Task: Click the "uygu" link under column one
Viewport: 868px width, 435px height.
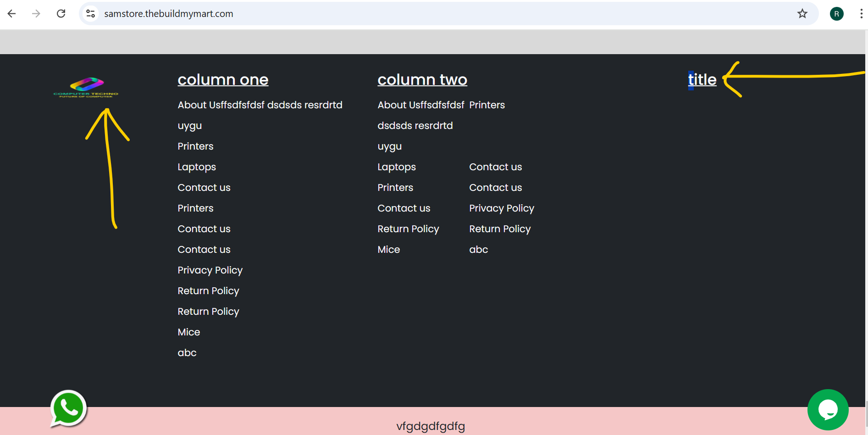Action: pos(190,126)
